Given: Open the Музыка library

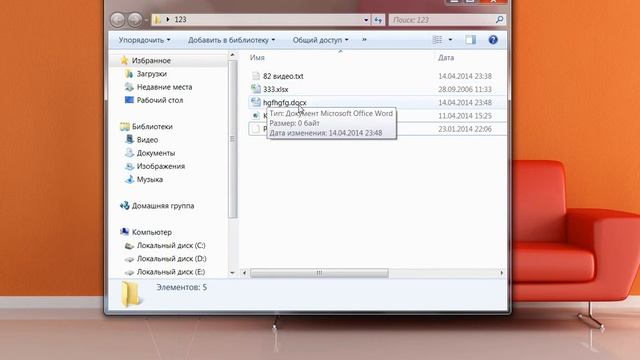Looking at the screenshot, I should point(150,179).
